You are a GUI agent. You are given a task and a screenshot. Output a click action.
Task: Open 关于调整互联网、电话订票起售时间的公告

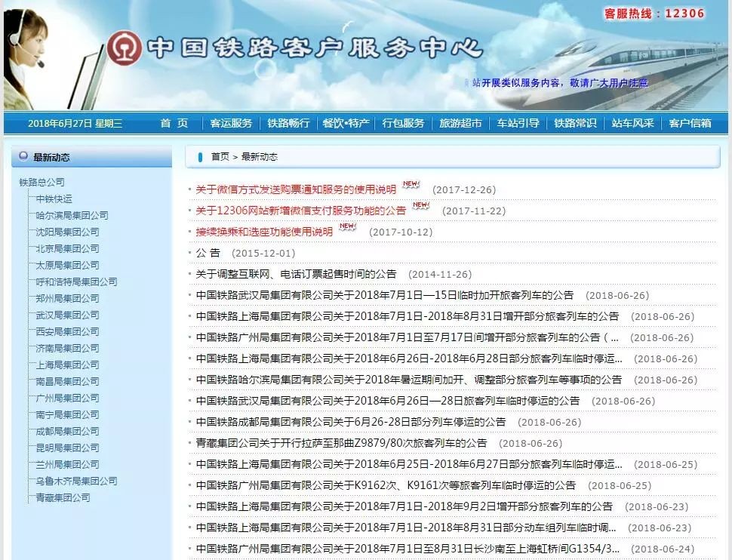pyautogui.click(x=296, y=274)
